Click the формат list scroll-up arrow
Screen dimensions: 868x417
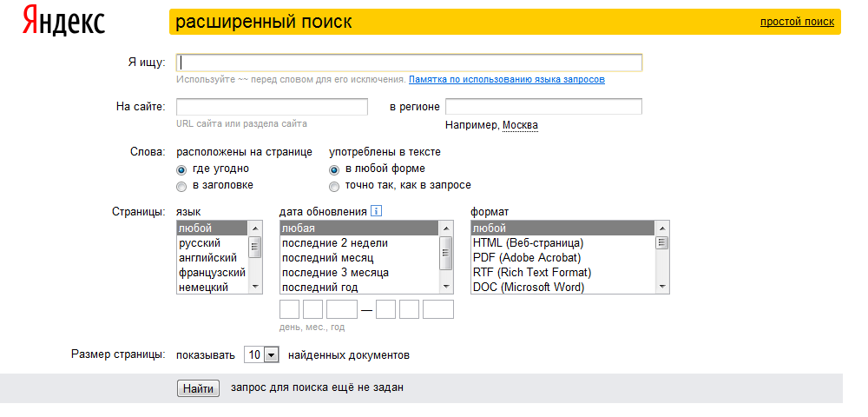pos(661,228)
